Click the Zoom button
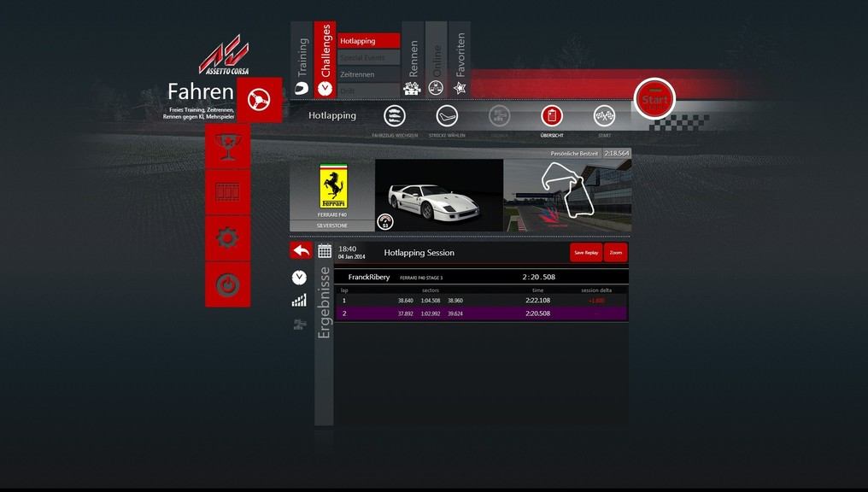 (x=616, y=252)
